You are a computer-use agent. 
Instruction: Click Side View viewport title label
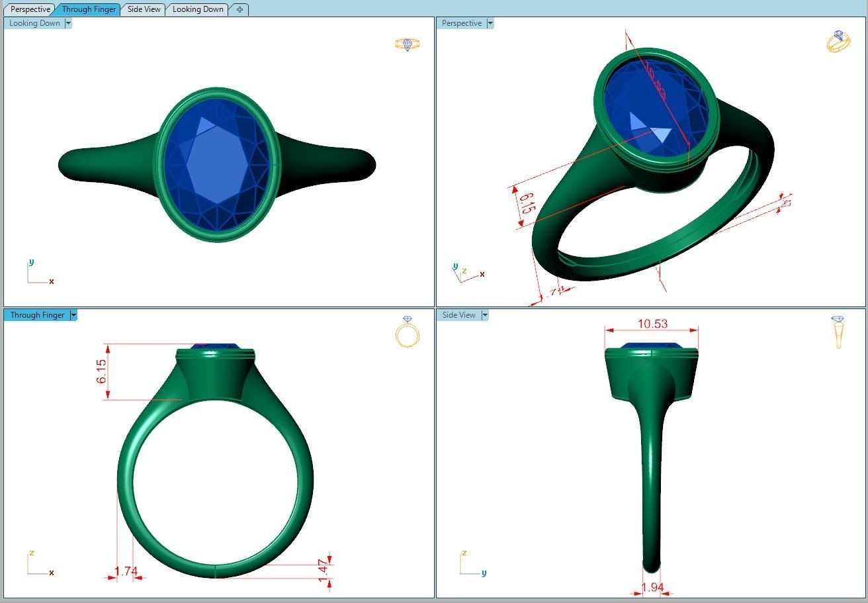click(459, 315)
